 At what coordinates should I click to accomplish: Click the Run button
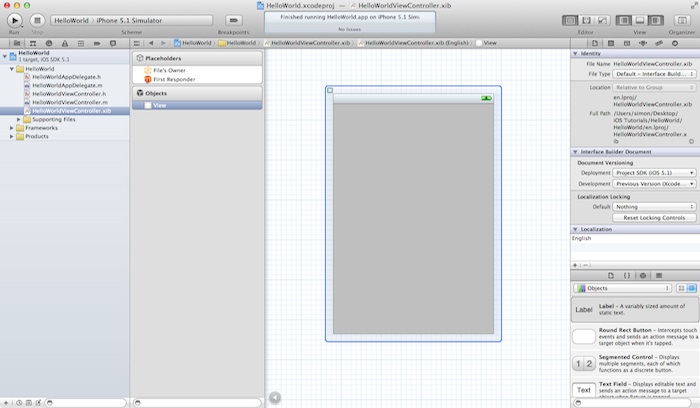pyautogui.click(x=15, y=20)
